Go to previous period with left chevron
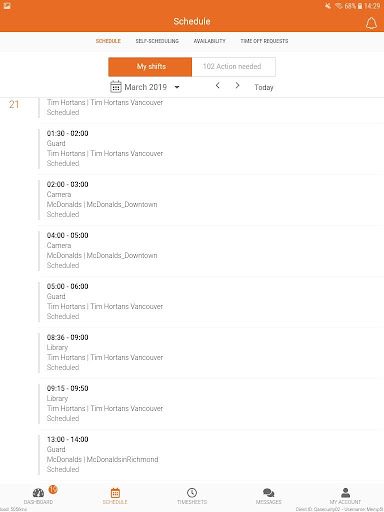 [x=218, y=86]
